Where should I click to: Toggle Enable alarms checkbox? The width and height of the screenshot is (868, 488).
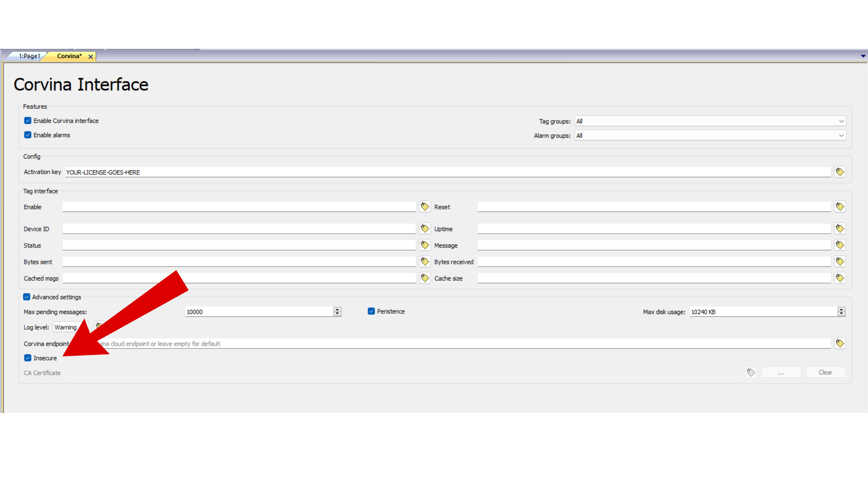[28, 135]
